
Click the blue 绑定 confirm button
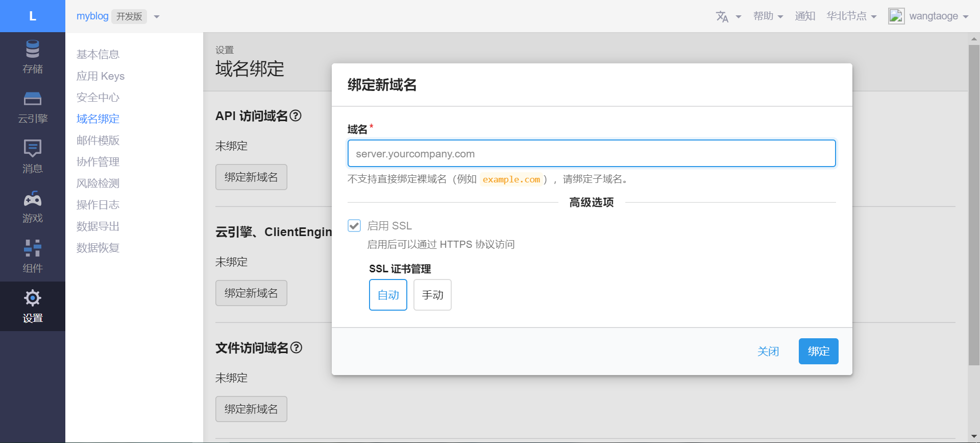(x=818, y=352)
